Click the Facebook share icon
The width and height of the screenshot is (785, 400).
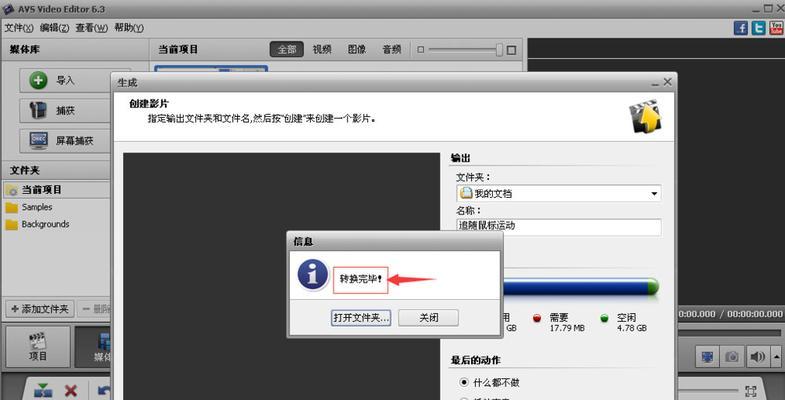741,28
